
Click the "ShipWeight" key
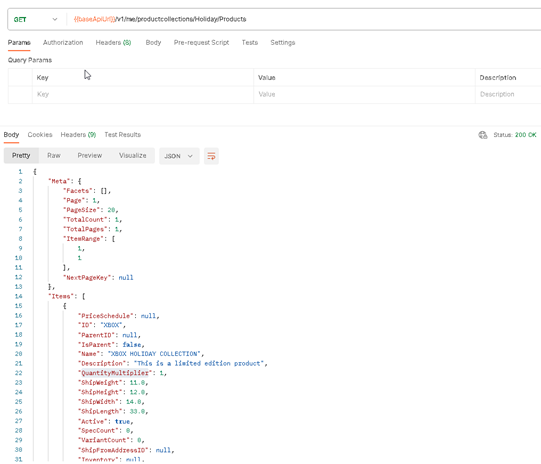click(100, 383)
